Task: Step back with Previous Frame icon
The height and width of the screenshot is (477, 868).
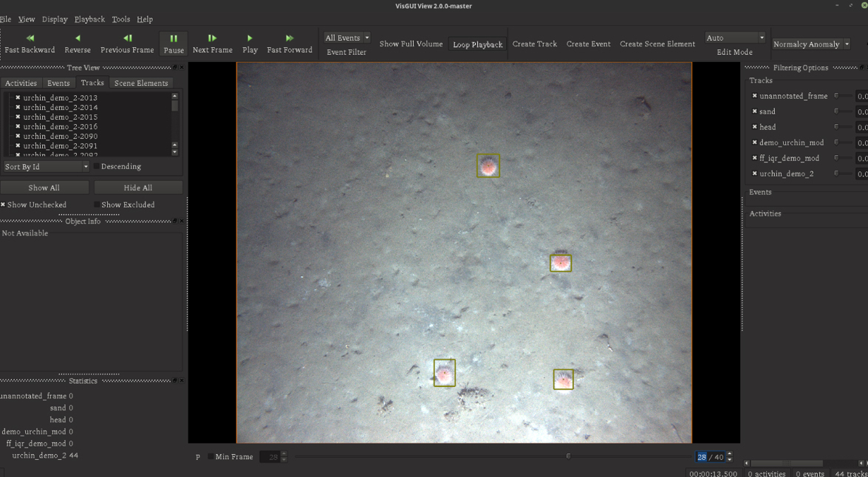Action: 127,38
